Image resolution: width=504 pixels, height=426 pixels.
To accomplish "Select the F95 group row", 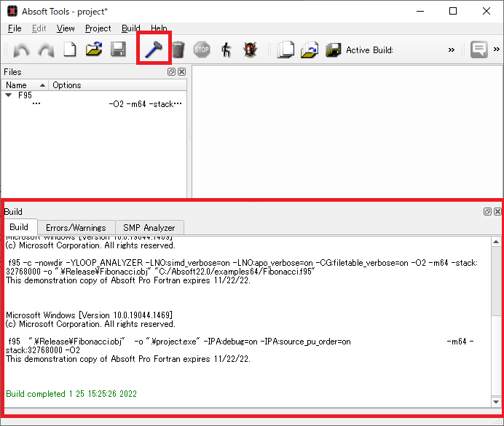I will tap(94, 95).
